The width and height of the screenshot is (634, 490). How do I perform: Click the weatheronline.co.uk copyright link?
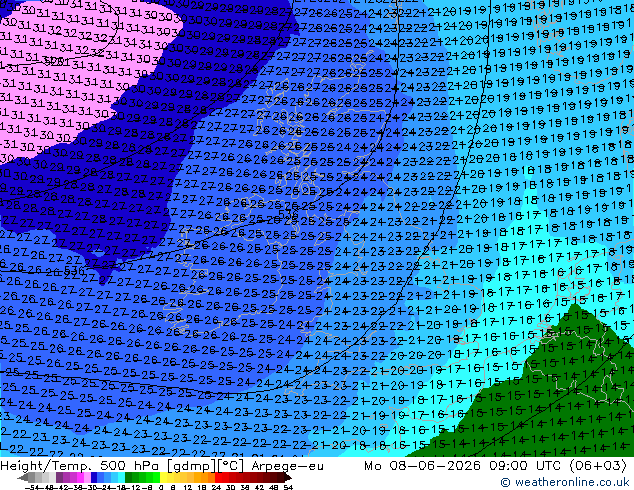click(564, 482)
